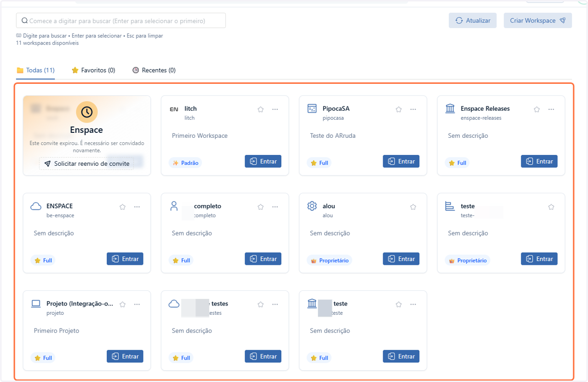Click 'Primeiro Workspace' description text

(200, 136)
